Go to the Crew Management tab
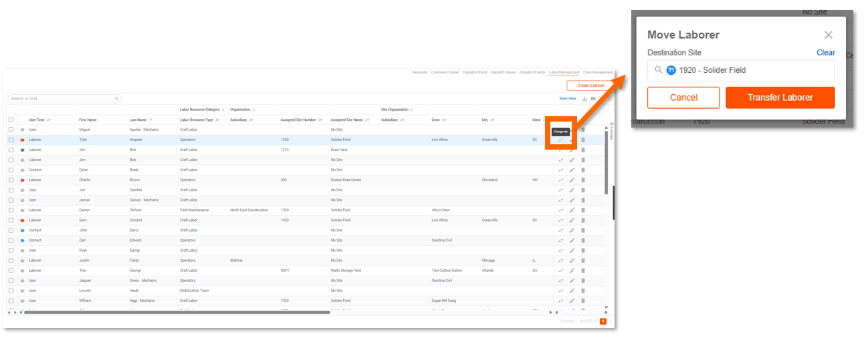868x344 pixels. (x=598, y=72)
